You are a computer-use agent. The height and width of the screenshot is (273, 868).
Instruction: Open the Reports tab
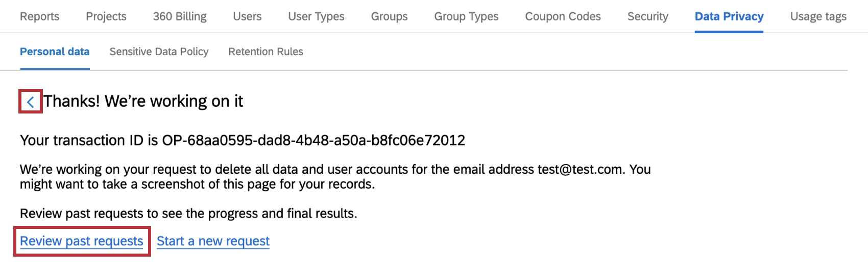click(x=39, y=16)
